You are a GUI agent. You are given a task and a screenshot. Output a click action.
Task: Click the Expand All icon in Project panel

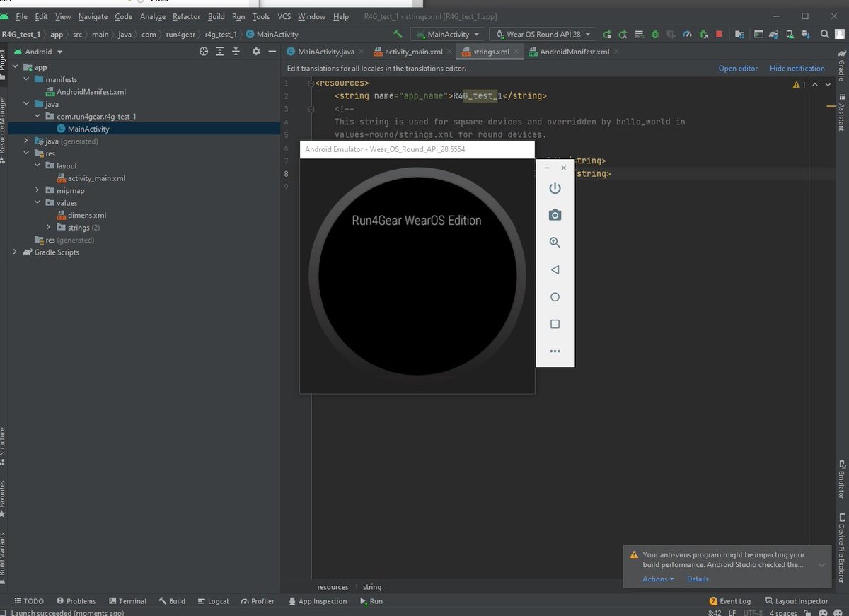(220, 52)
